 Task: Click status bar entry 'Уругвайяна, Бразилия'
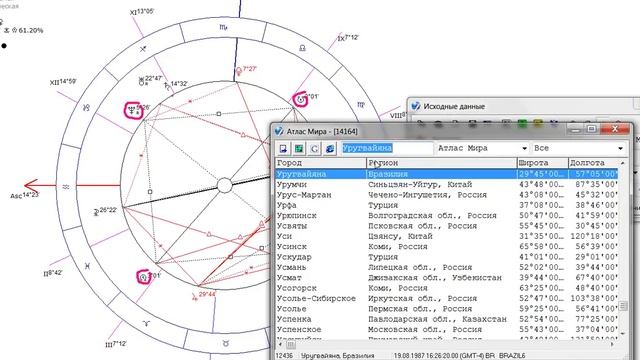tap(337, 356)
